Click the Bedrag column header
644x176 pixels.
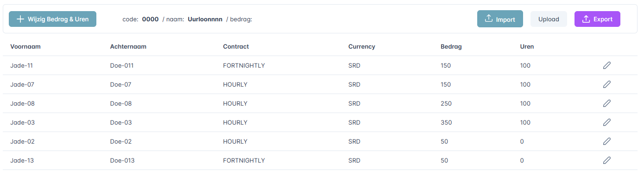451,46
